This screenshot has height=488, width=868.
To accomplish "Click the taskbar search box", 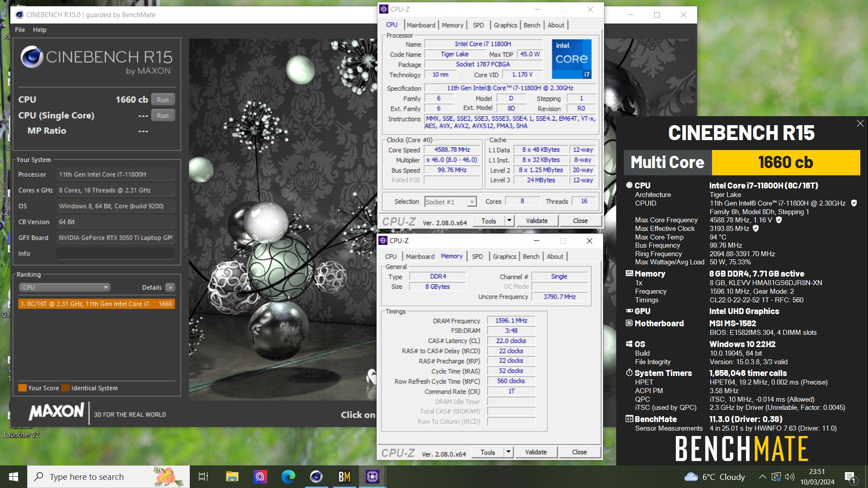I will pyautogui.click(x=108, y=477).
